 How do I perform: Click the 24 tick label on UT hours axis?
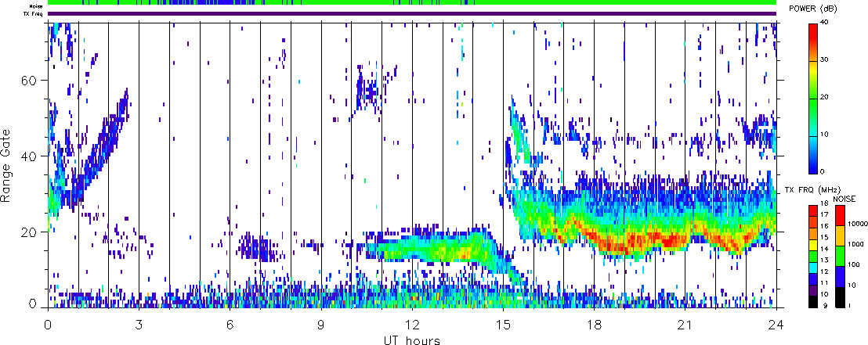(776, 325)
